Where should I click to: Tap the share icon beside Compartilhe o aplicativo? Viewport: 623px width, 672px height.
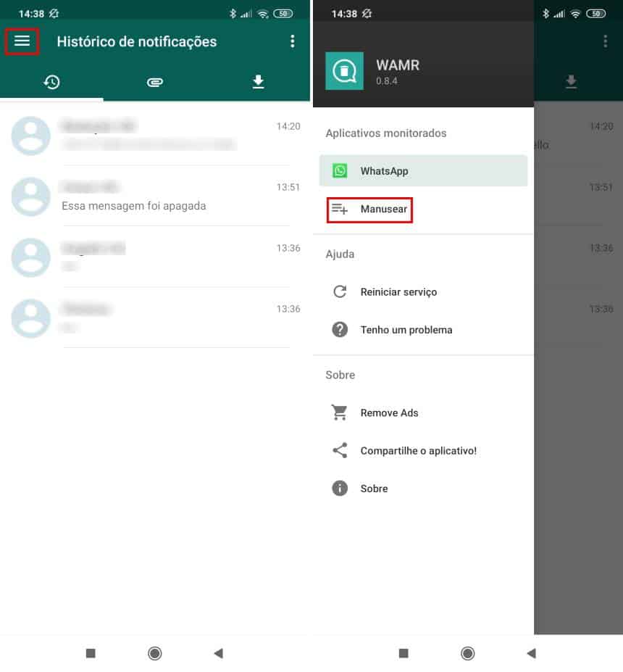[340, 450]
